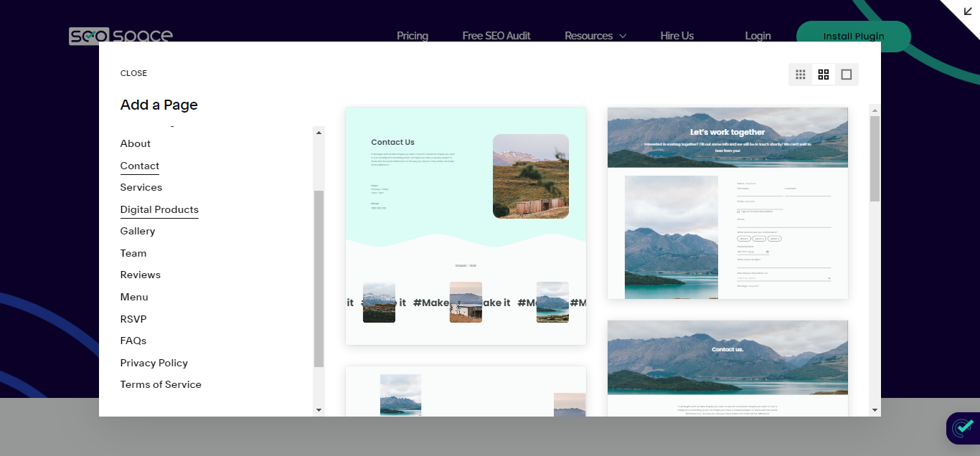
Task: Select the 2x2 grid layout view icon
Action: point(823,74)
